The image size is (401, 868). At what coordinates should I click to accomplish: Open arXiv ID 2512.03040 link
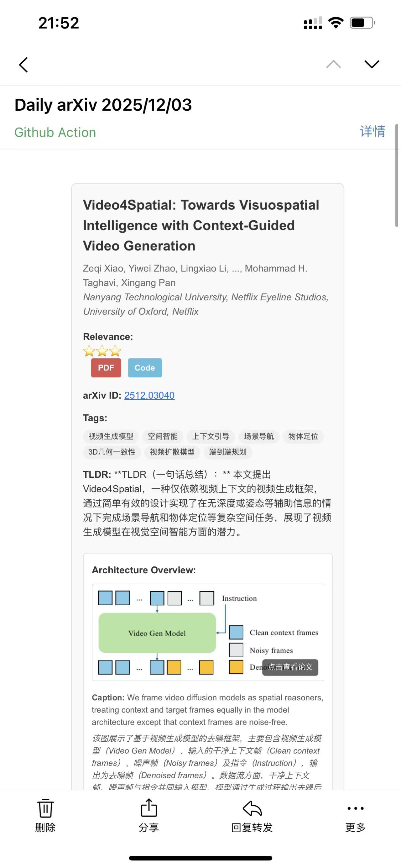click(149, 395)
